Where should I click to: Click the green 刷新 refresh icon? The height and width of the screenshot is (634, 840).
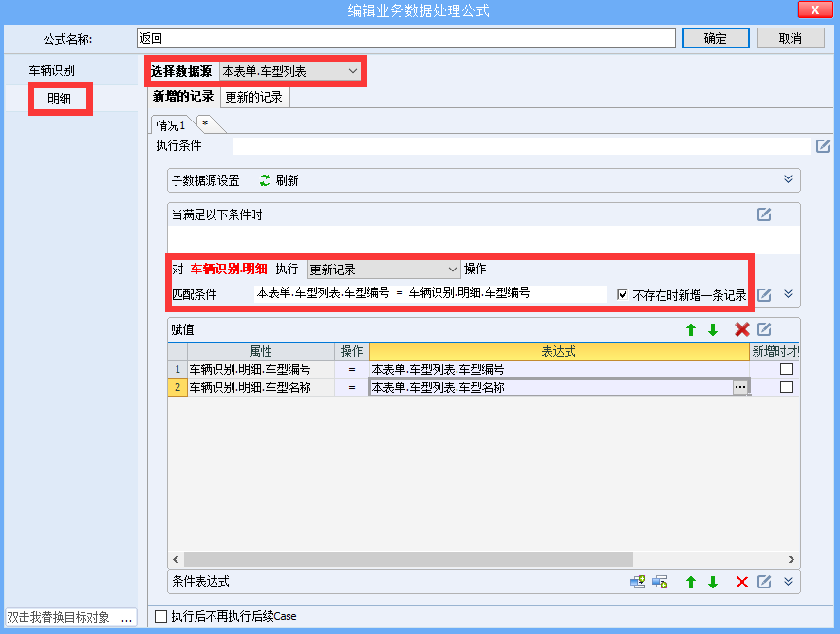click(265, 180)
